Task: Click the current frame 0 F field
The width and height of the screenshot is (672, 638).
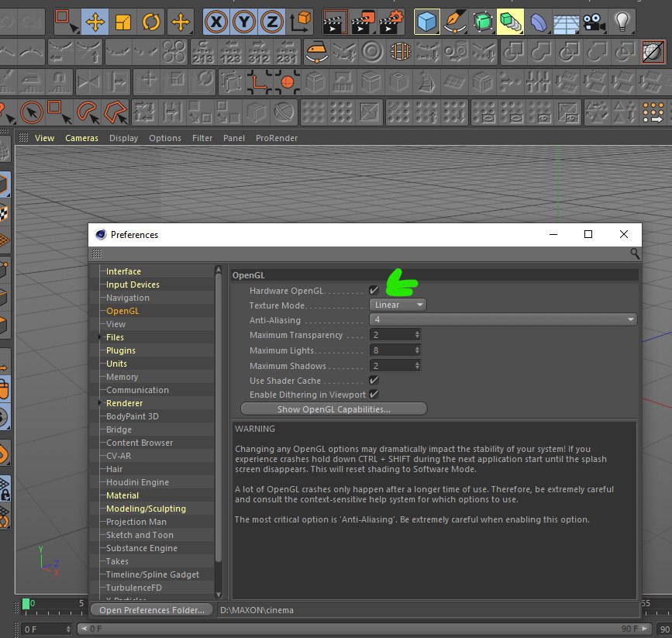Action: click(47, 629)
